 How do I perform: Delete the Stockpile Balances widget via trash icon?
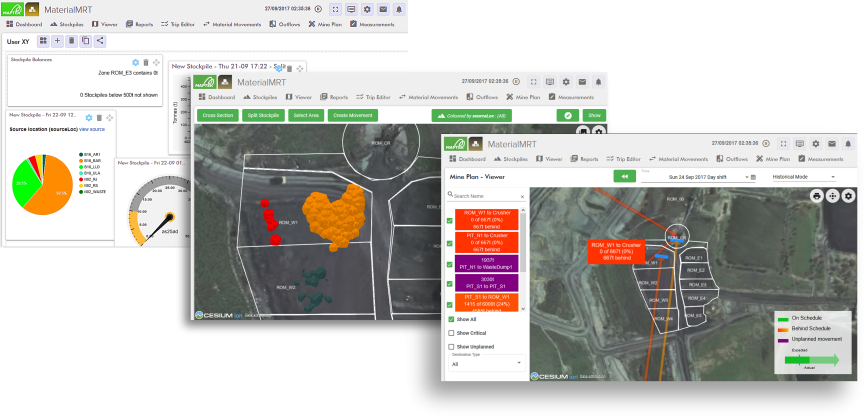click(x=146, y=62)
